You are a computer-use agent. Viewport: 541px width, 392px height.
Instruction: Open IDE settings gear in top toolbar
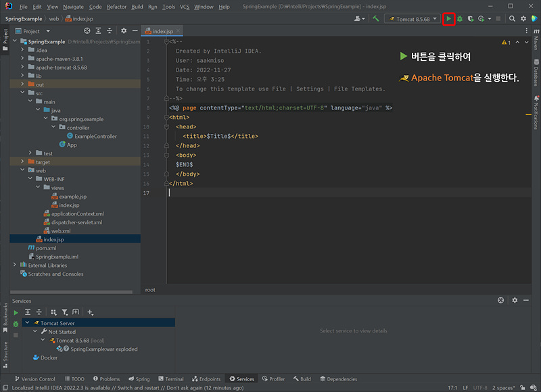pos(523,19)
